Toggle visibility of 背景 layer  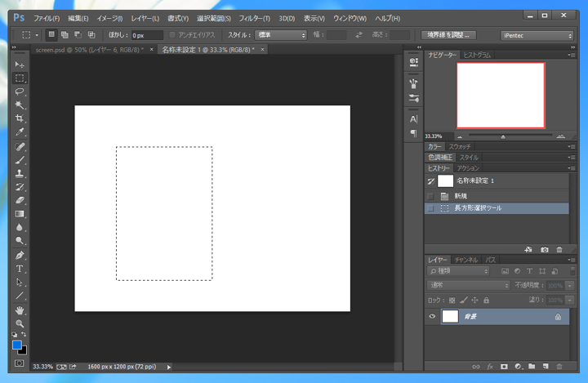point(432,316)
